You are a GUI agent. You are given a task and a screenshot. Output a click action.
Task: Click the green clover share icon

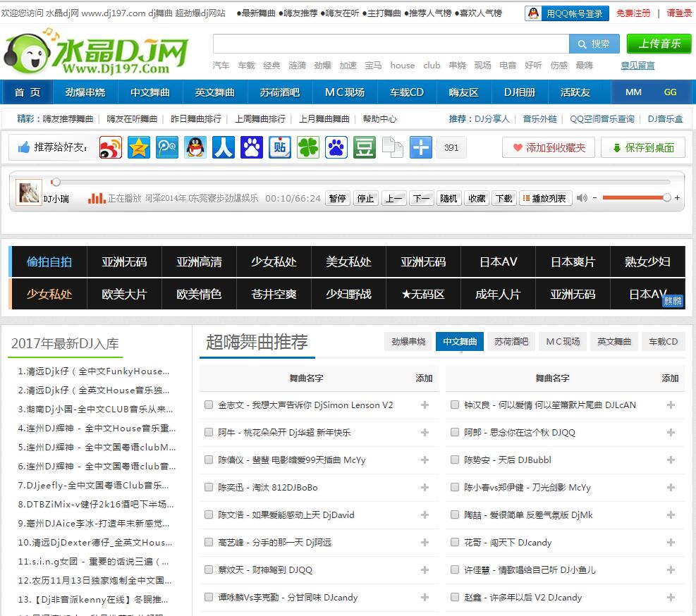point(308,147)
